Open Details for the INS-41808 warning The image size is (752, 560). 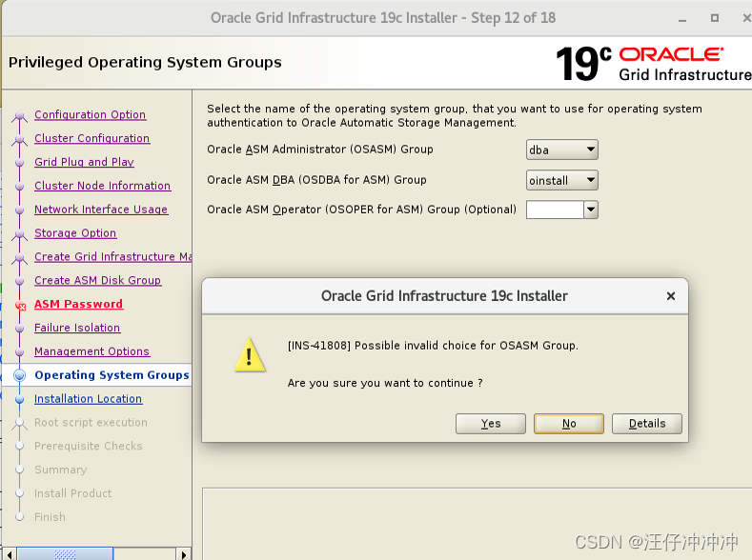click(647, 424)
